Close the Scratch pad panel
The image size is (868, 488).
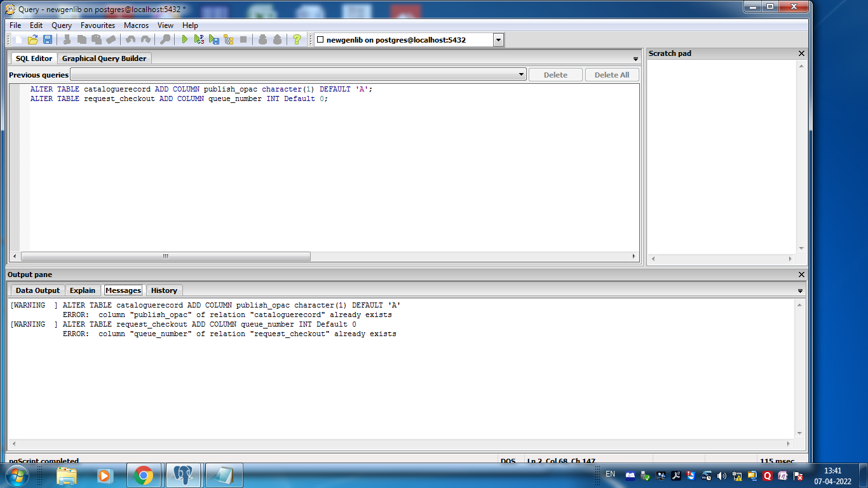point(801,54)
